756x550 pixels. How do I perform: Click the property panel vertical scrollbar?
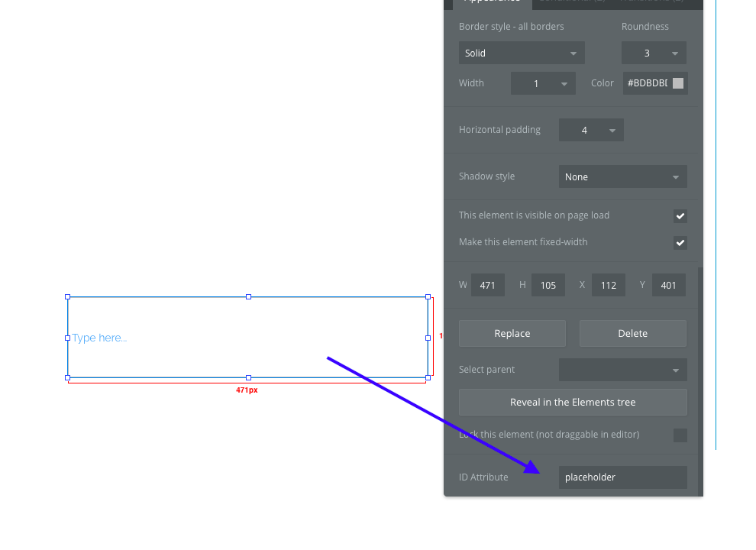(x=700, y=381)
